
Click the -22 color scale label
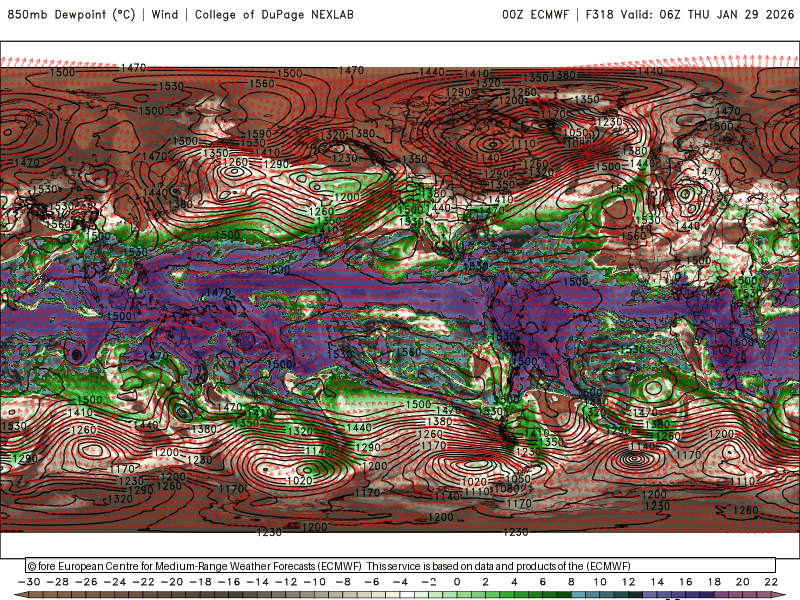pos(143,582)
